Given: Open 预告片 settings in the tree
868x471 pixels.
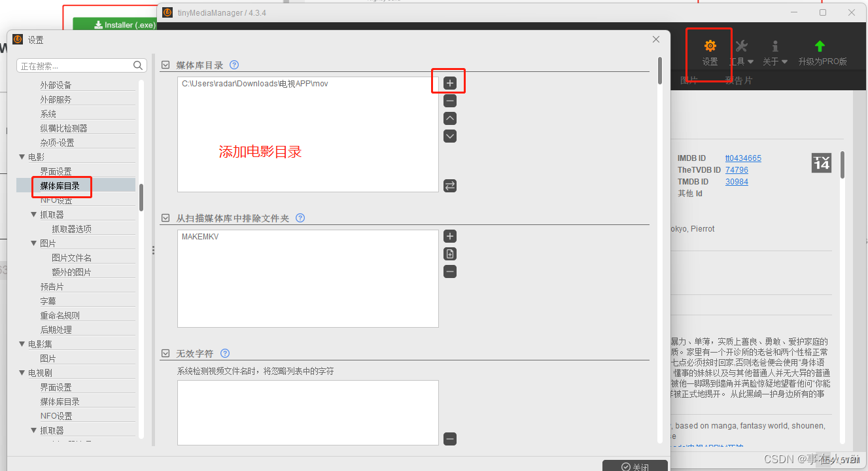Looking at the screenshot, I should click(x=52, y=287).
